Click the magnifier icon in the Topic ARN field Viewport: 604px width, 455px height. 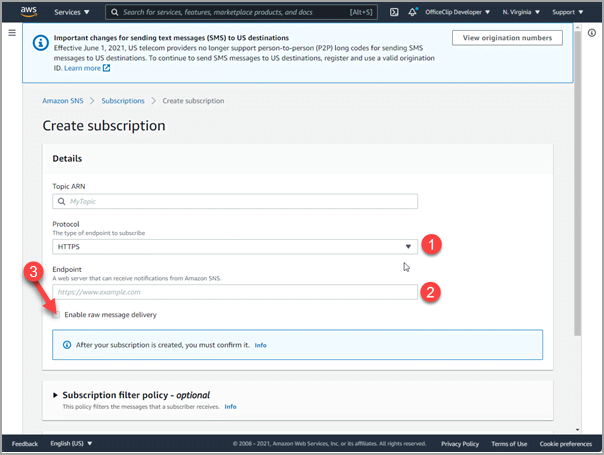pos(61,201)
